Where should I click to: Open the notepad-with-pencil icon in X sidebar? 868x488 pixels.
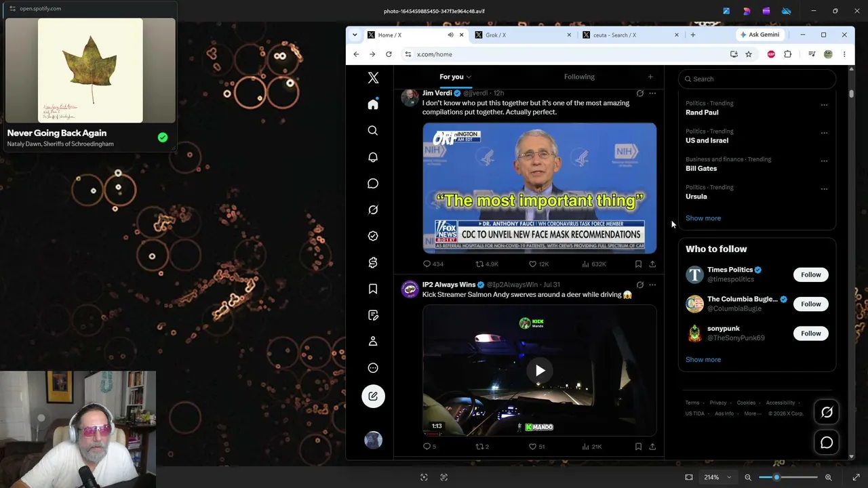373,315
